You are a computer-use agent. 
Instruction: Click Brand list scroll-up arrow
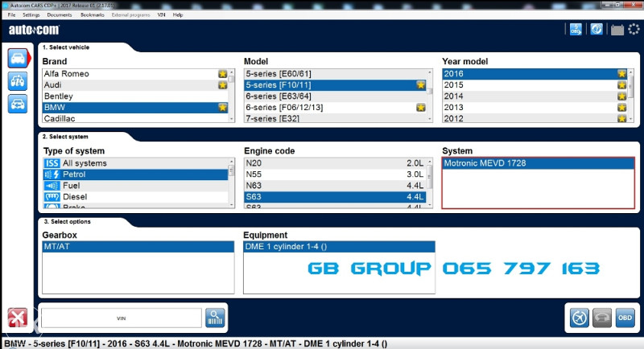[x=232, y=72]
